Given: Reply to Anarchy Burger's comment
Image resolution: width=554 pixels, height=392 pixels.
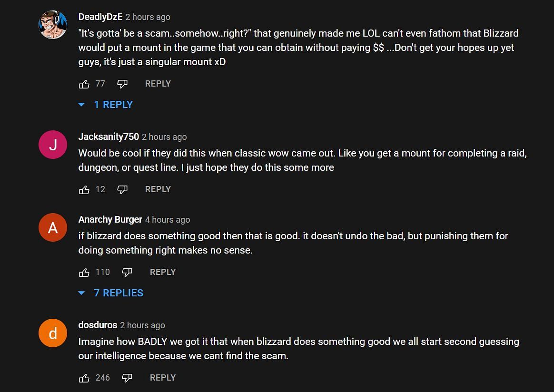Looking at the screenshot, I should point(162,272).
